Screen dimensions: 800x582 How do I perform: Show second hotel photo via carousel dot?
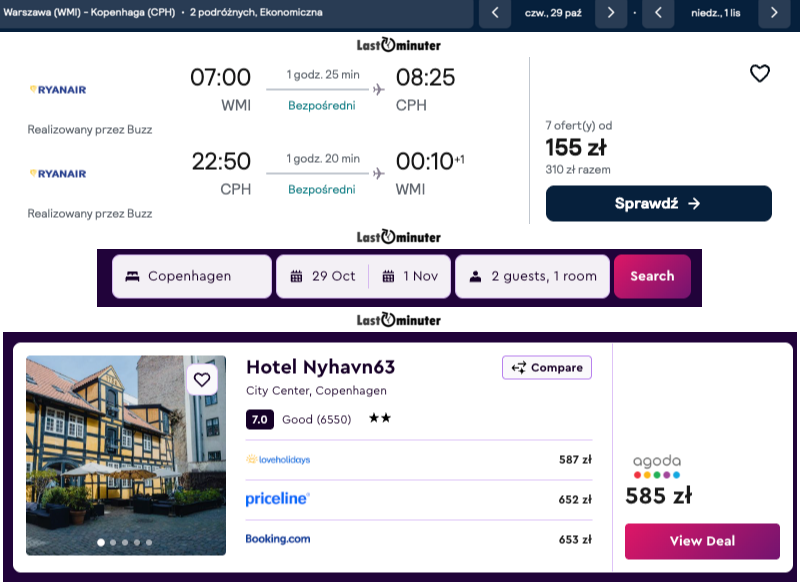tap(113, 542)
